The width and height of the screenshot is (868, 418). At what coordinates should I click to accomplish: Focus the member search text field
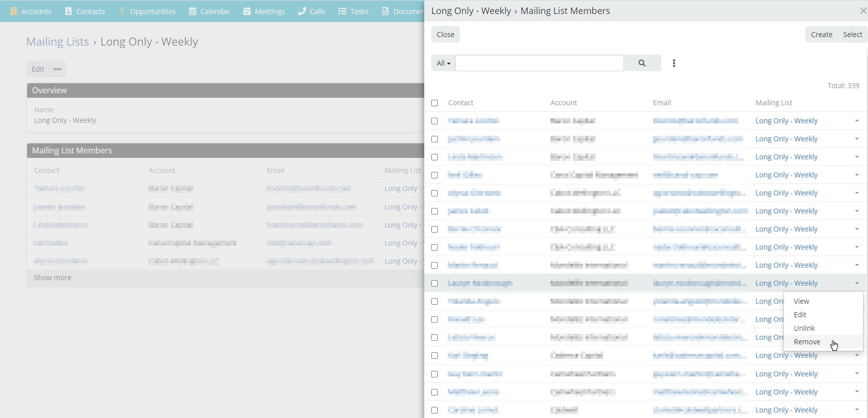539,63
